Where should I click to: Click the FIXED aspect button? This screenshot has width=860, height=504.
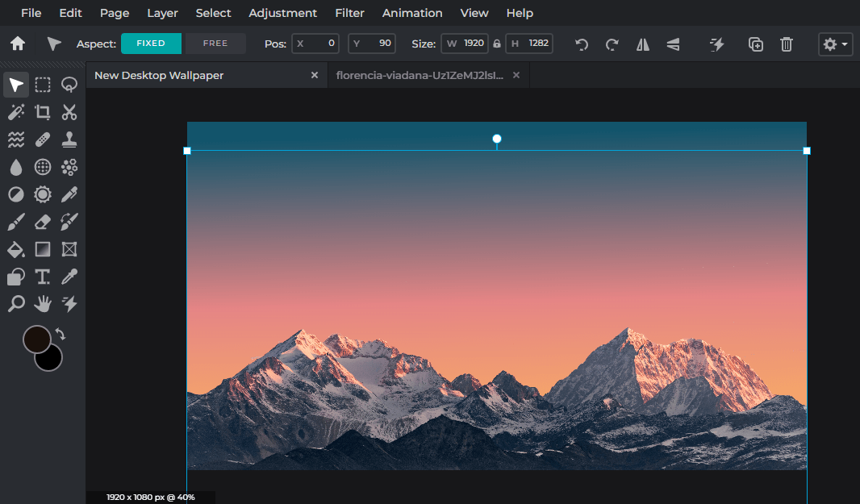151,43
